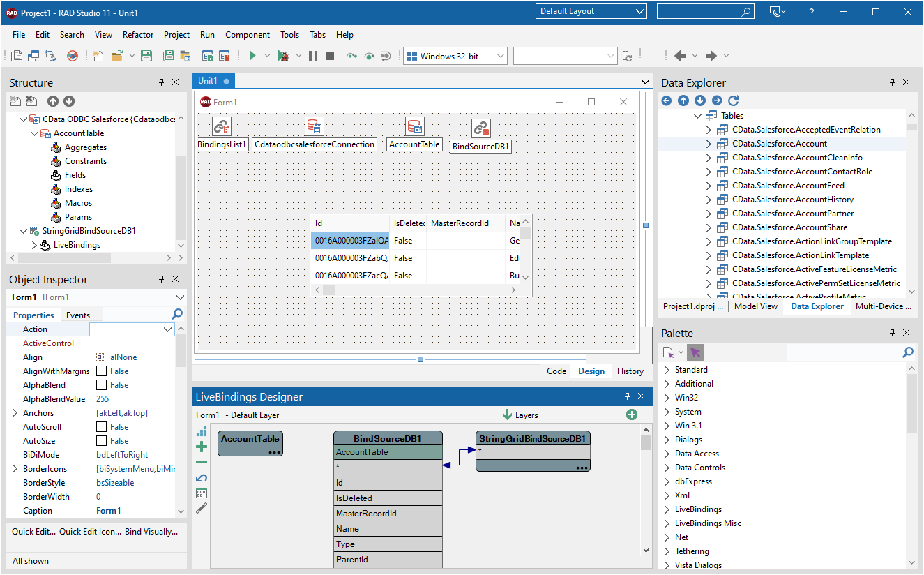The image size is (924, 575).
Task: Click the Refresh icon in Data Explorer
Action: coord(732,100)
